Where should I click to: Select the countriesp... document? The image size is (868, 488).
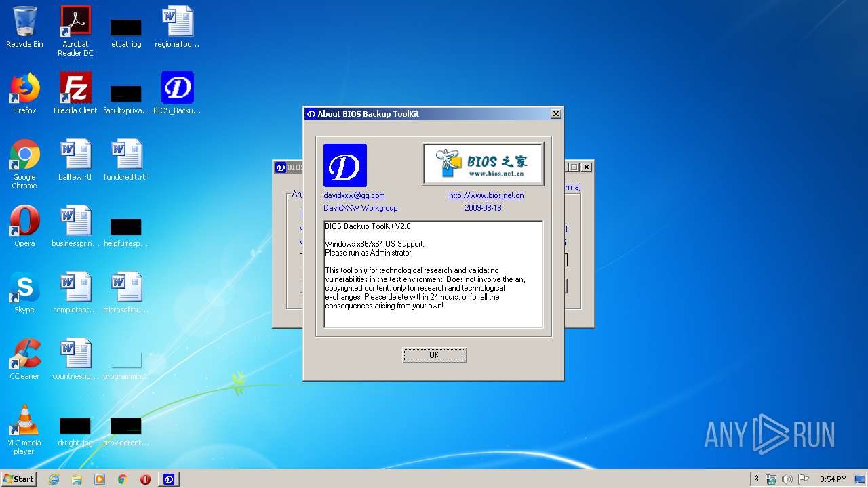(75, 359)
